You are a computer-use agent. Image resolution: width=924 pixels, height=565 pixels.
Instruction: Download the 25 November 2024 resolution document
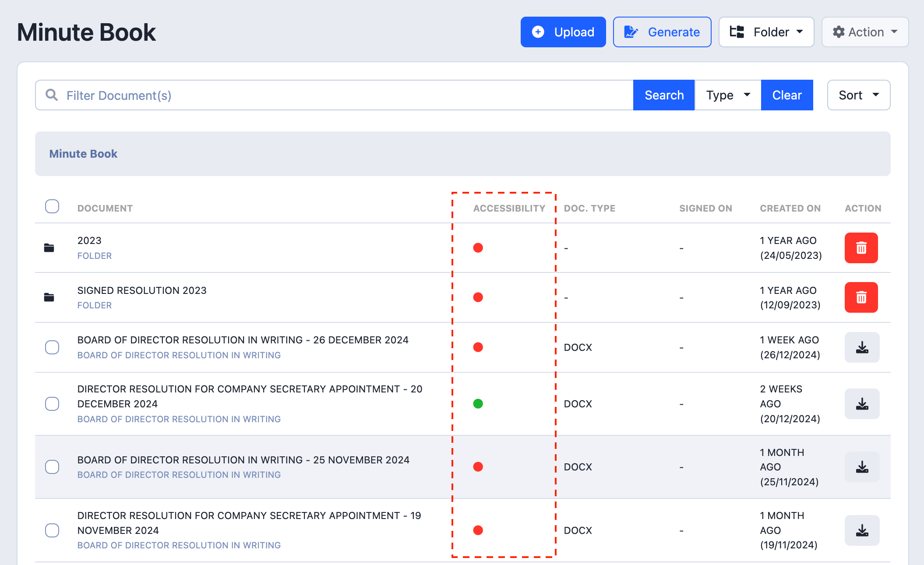862,467
